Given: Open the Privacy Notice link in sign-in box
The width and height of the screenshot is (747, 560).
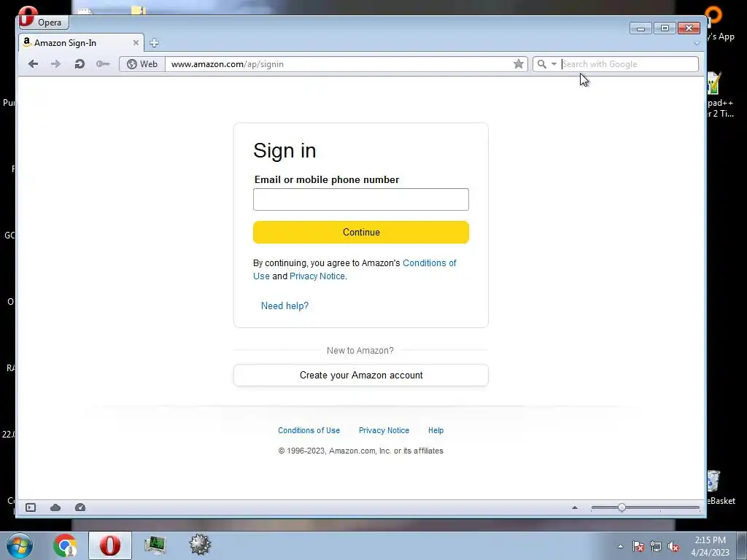Looking at the screenshot, I should (317, 276).
